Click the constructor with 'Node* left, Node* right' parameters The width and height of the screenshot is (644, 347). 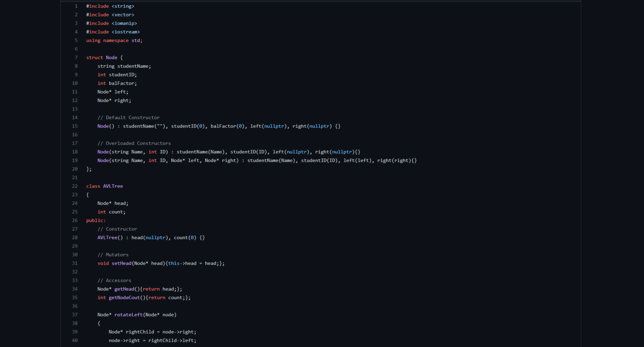[257, 160]
